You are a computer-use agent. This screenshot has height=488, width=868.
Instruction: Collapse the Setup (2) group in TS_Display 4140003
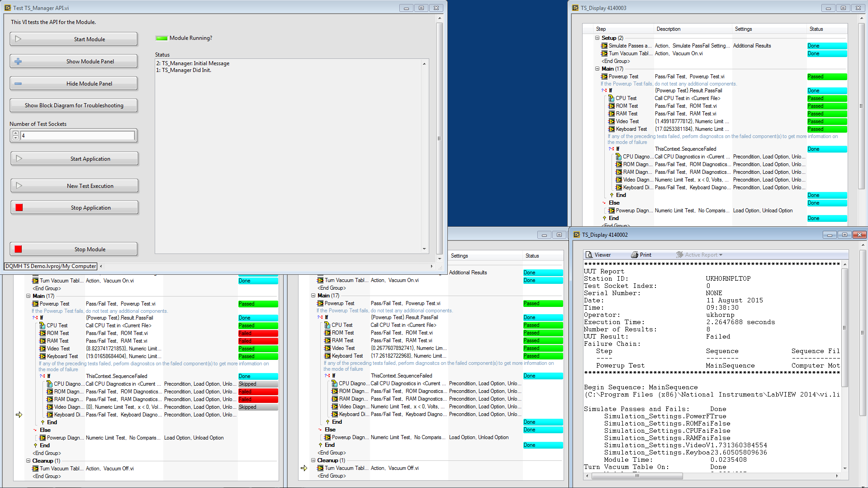597,38
